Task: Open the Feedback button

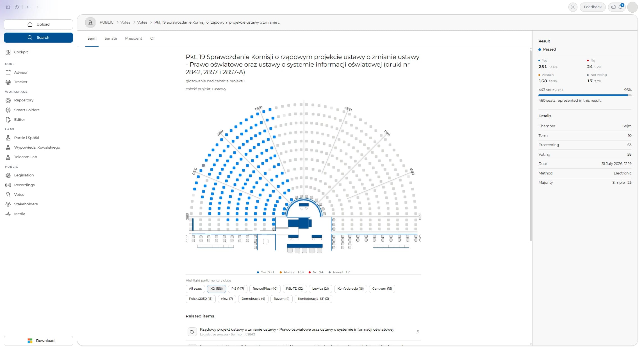Action: click(593, 7)
